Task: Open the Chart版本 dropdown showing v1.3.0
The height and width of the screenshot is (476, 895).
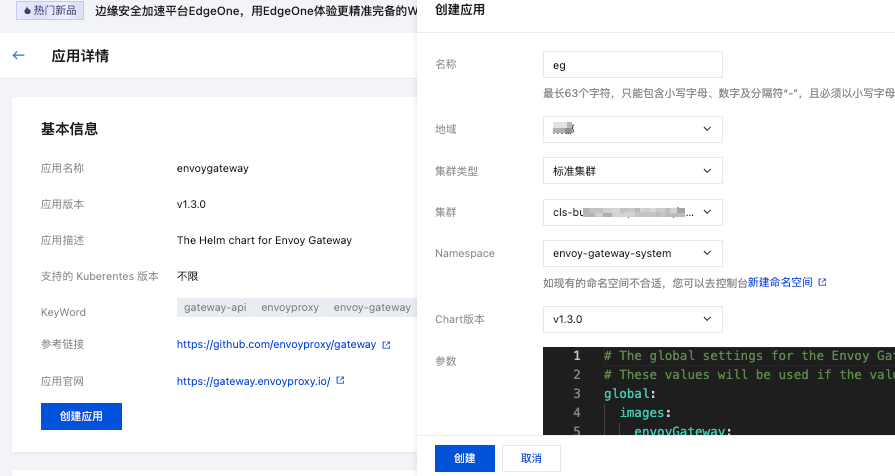Action: coord(632,319)
